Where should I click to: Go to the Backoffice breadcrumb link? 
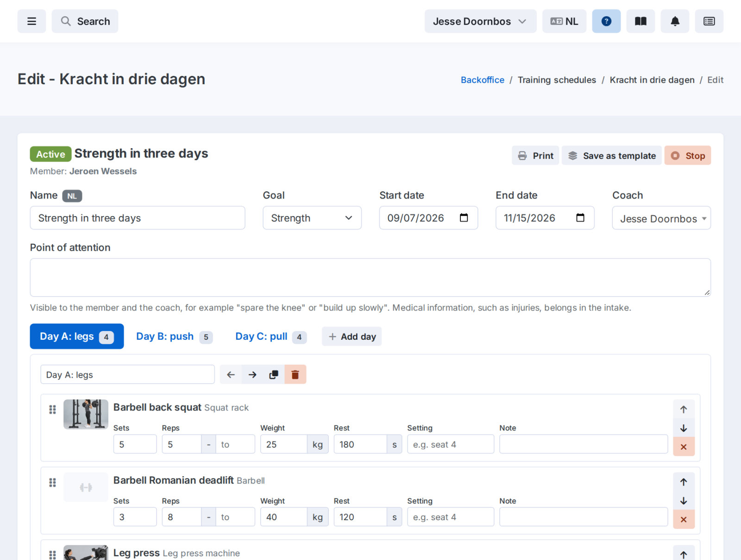click(x=482, y=80)
